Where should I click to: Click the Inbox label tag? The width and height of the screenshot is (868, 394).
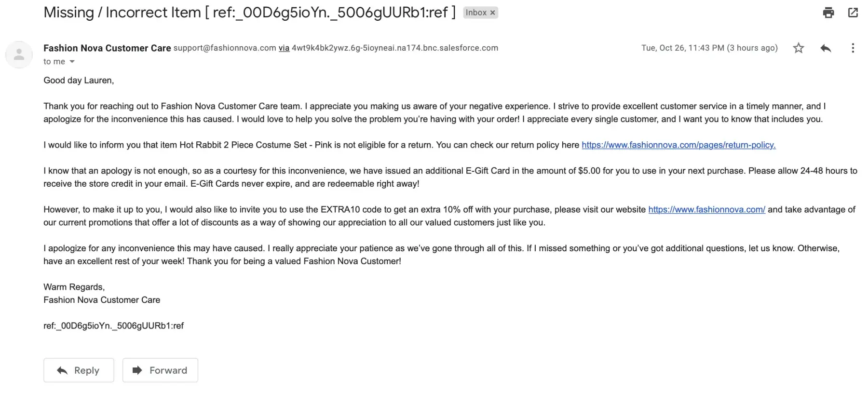[475, 13]
